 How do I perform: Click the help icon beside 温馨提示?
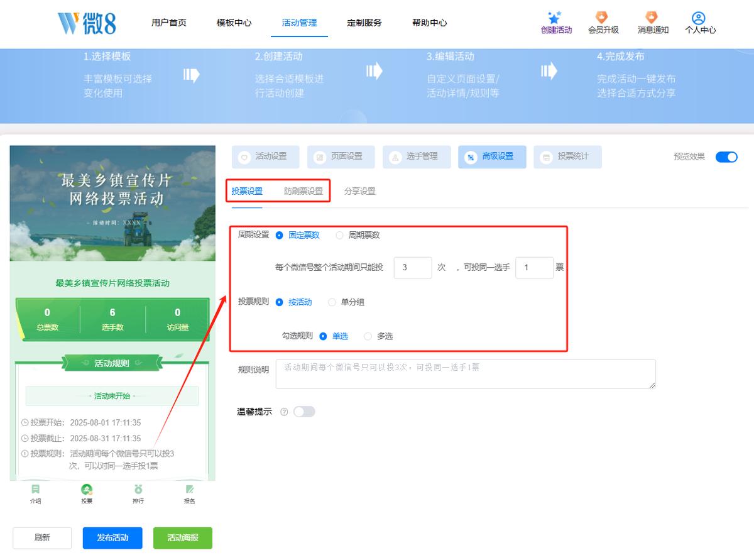pyautogui.click(x=284, y=412)
